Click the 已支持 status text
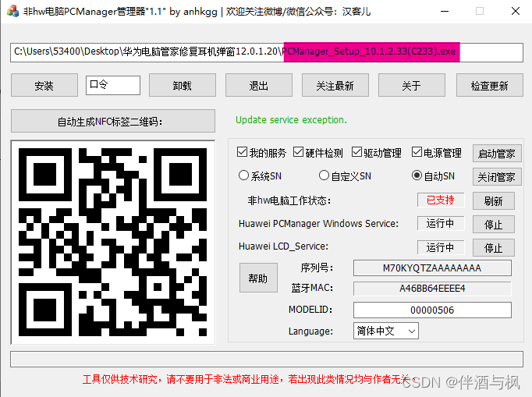The image size is (532, 397). coord(441,200)
